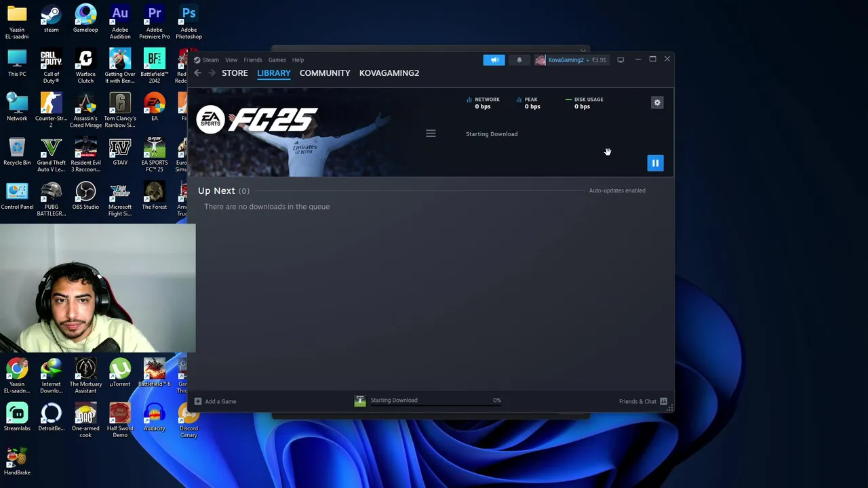Select Assassin's Creed Mirage desktop icon

pos(85,110)
